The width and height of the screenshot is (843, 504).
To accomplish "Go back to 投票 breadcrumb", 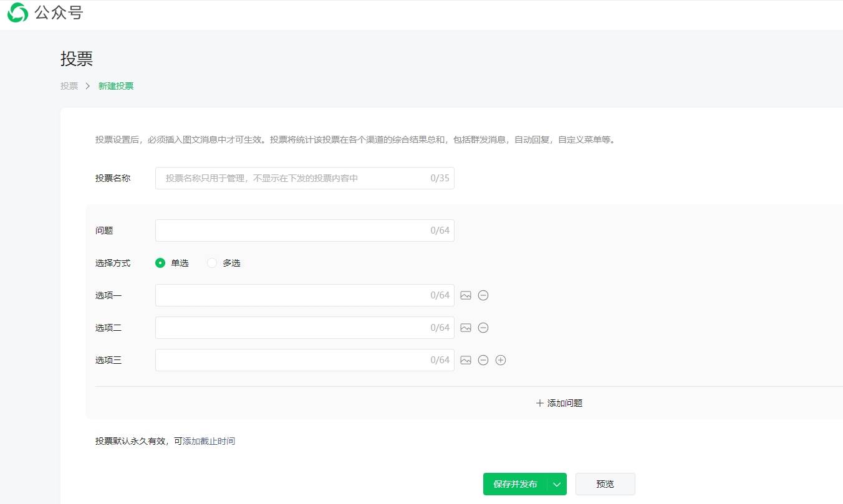I will click(69, 86).
